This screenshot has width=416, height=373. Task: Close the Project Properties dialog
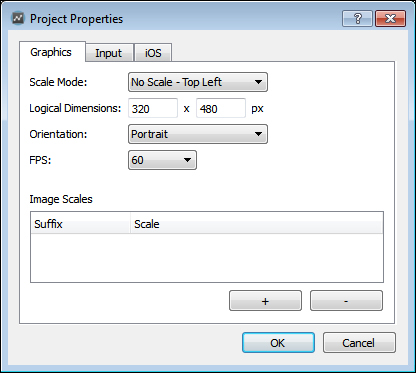click(x=390, y=18)
